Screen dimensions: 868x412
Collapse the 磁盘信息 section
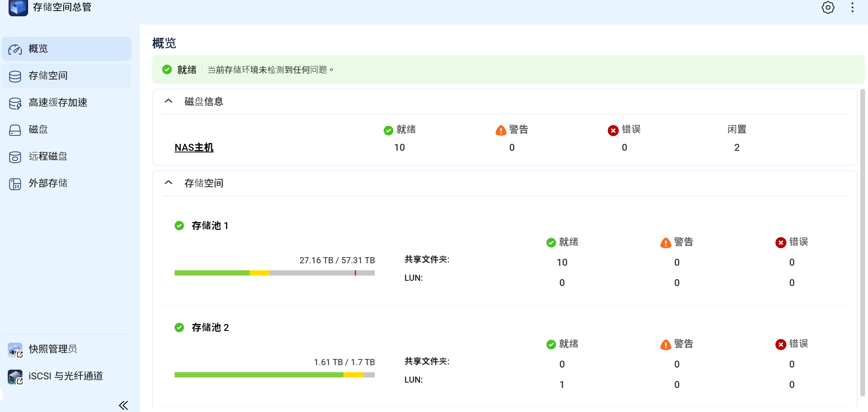pos(168,101)
